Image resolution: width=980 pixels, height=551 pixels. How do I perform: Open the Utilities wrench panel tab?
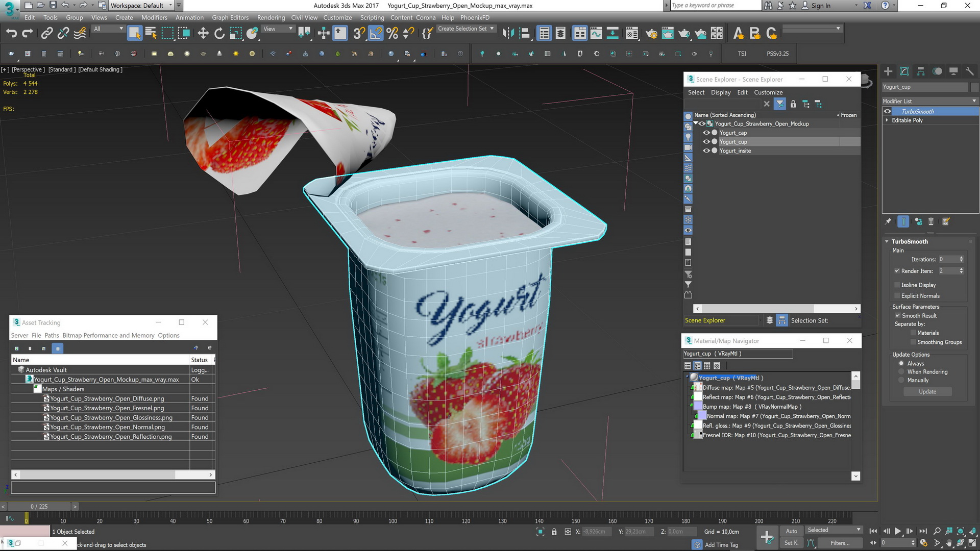(970, 71)
